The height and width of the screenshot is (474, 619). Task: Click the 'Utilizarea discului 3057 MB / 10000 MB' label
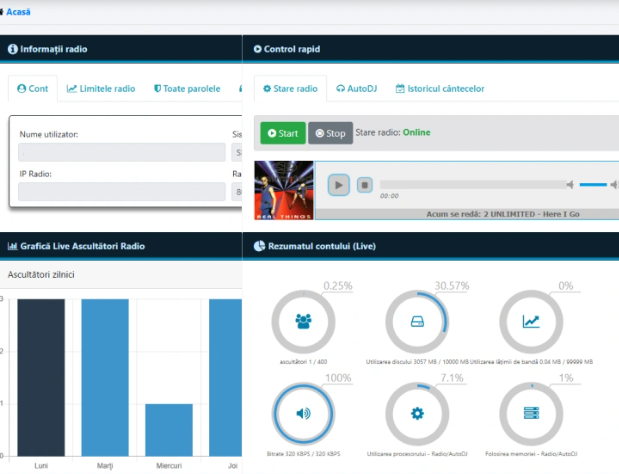417,362
